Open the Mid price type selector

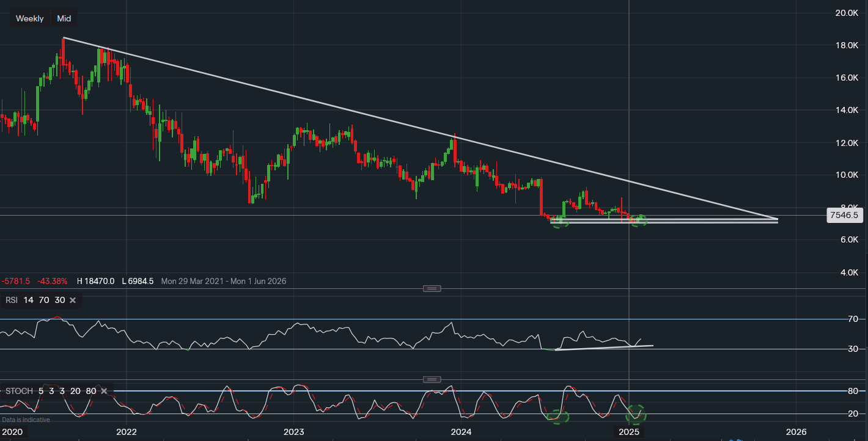click(x=64, y=18)
